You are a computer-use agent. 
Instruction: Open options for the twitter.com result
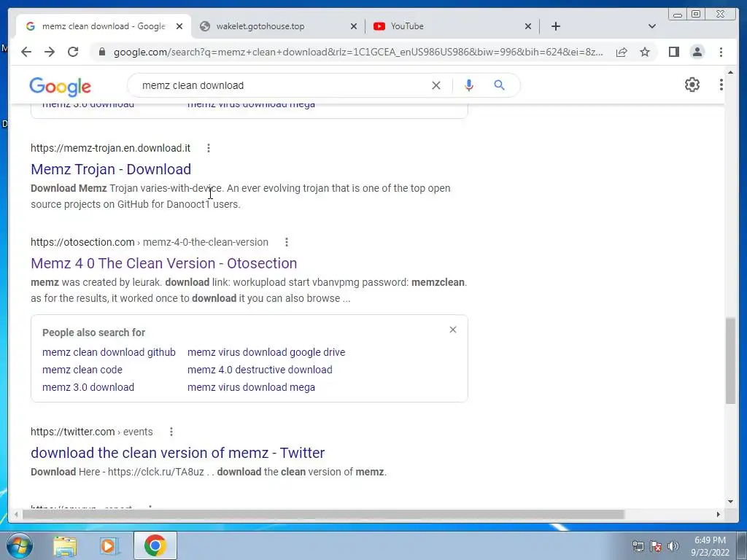(x=171, y=432)
